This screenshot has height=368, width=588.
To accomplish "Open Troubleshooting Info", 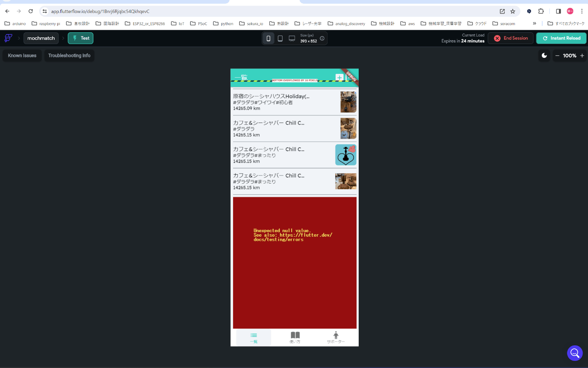I will tap(69, 55).
